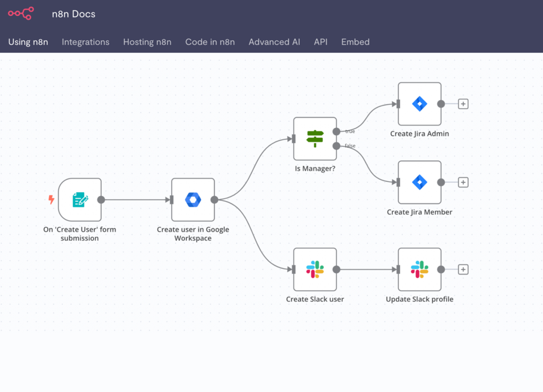Click the false output connector of Is Manager?

pos(336,146)
